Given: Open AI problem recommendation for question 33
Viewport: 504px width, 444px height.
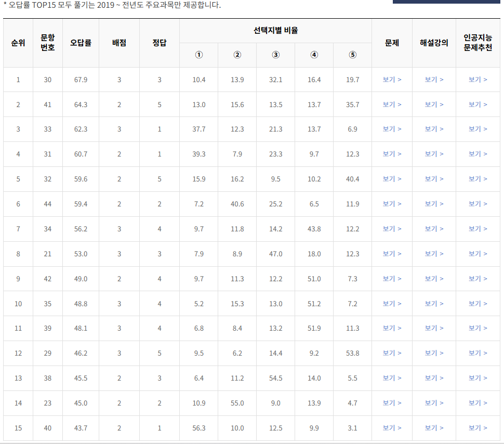Looking at the screenshot, I should [478, 129].
